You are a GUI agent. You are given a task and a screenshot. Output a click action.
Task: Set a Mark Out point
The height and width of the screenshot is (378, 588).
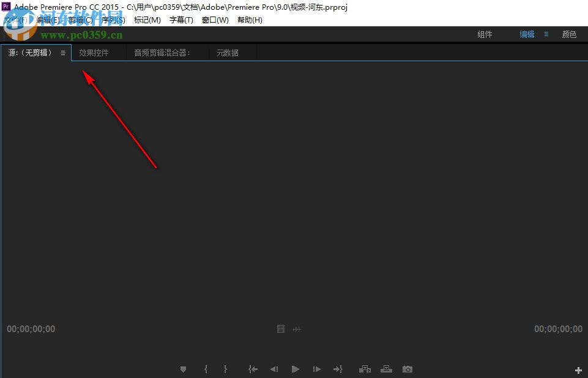coord(225,369)
